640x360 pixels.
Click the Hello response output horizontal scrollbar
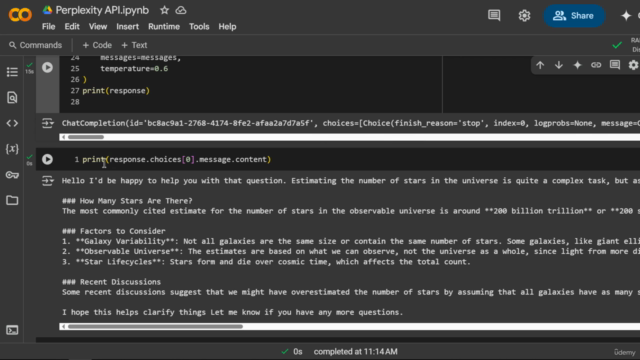[x=155, y=327]
